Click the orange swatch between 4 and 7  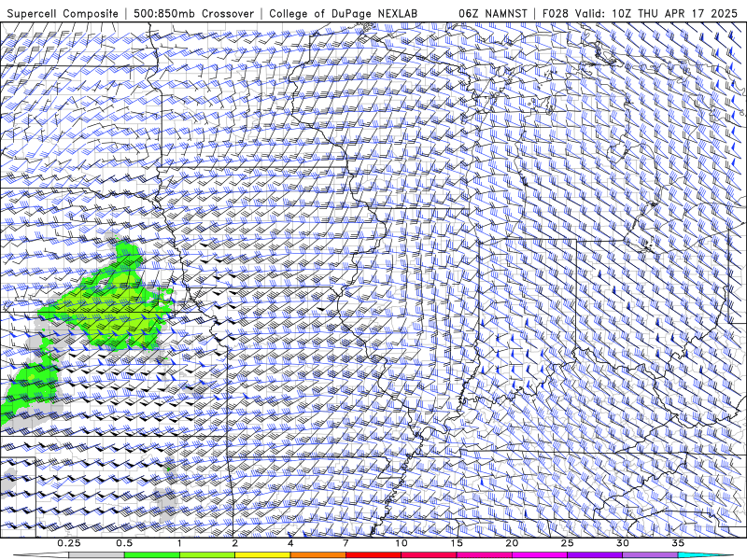click(x=317, y=555)
